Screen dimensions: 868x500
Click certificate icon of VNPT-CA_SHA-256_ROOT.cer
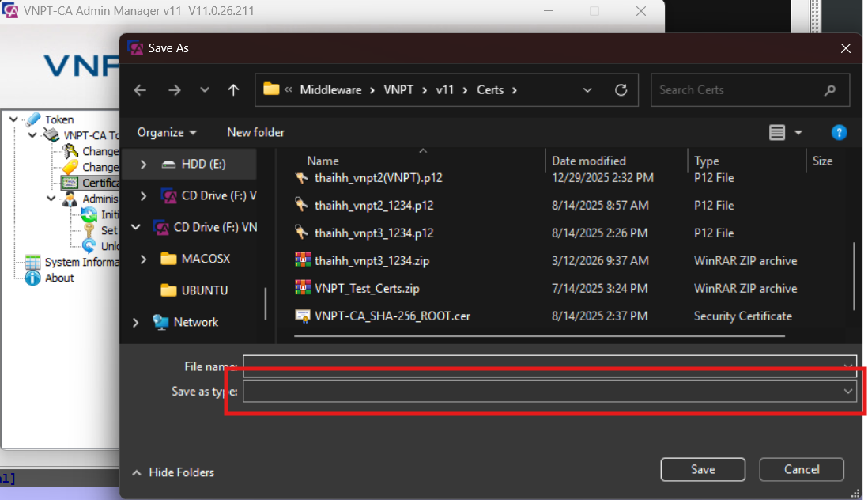pyautogui.click(x=303, y=316)
